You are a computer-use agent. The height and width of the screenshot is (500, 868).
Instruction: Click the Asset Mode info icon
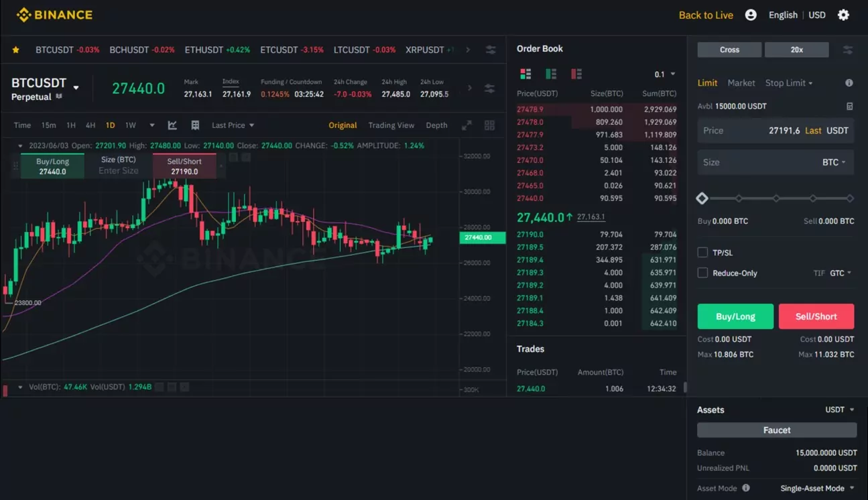coord(746,488)
